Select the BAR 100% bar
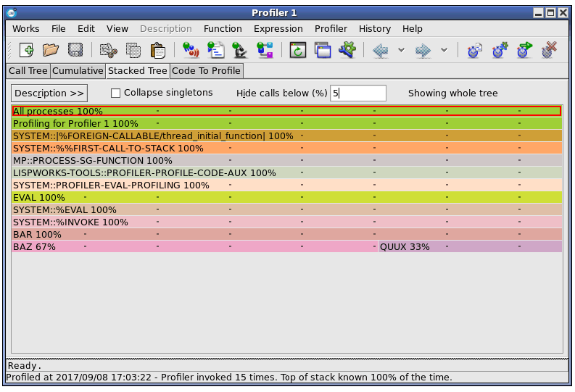 tap(286, 234)
